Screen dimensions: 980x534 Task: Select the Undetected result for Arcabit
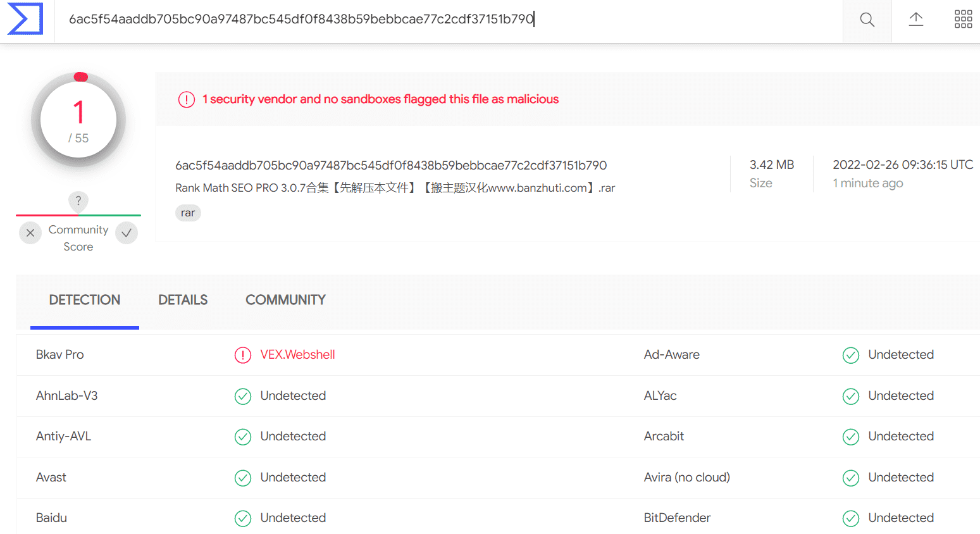901,437
